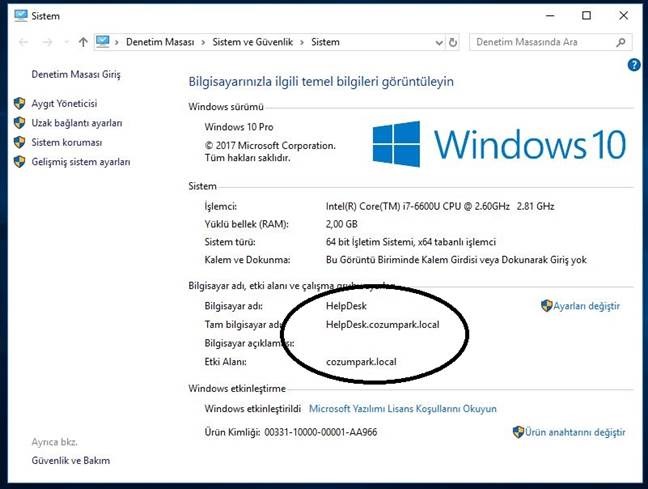Click Windows etkinleştirildi status text
The image size is (648, 489).
(253, 408)
